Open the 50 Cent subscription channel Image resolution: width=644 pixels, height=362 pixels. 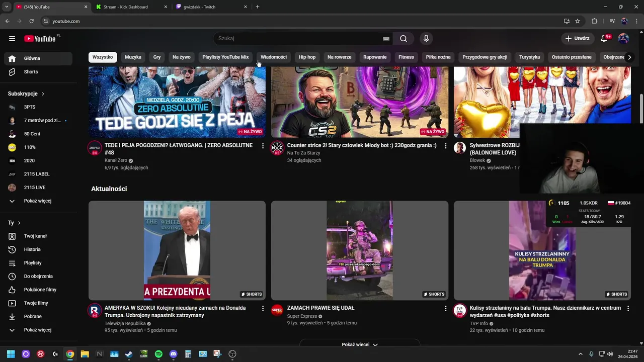pos(38,134)
